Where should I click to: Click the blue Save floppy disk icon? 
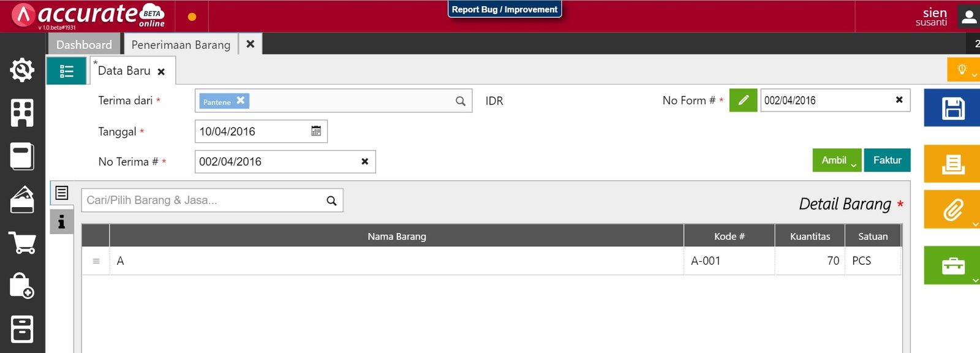pyautogui.click(x=952, y=108)
